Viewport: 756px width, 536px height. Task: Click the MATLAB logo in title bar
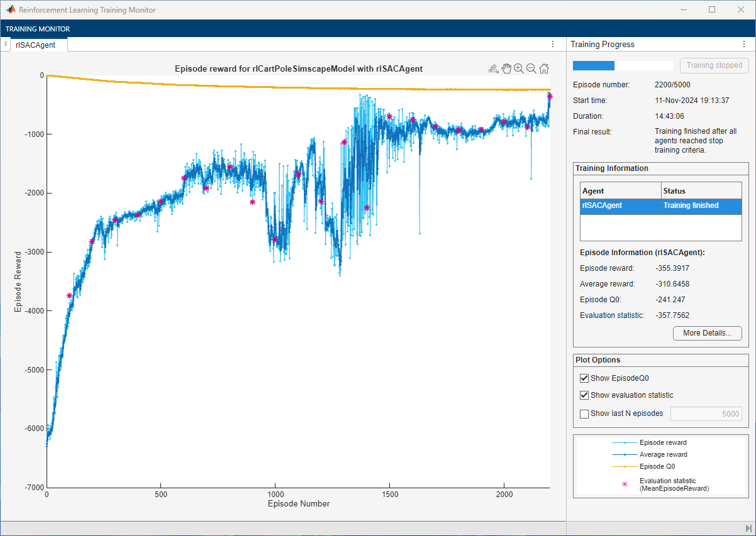(x=11, y=10)
